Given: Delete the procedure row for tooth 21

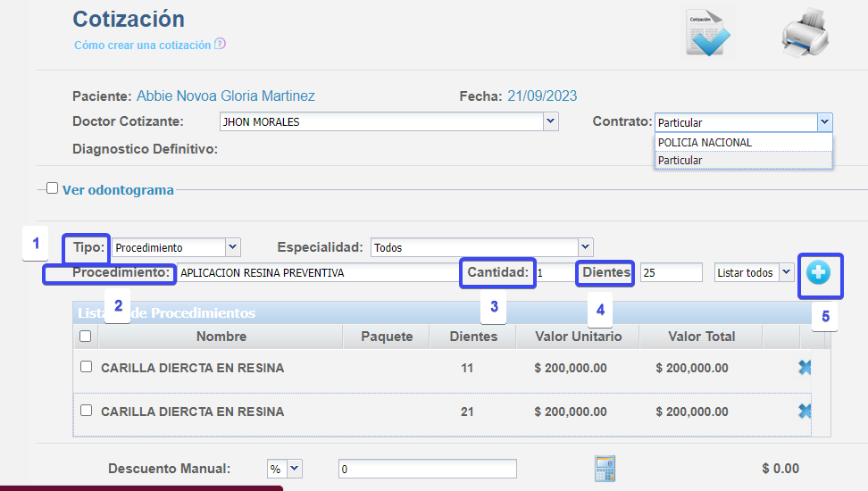Looking at the screenshot, I should (x=805, y=411).
